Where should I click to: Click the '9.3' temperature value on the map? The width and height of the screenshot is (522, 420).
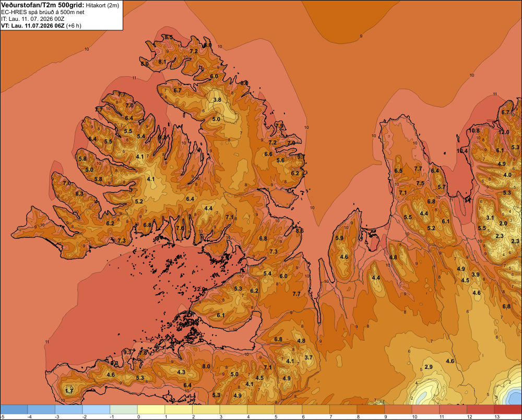[x=127, y=352]
